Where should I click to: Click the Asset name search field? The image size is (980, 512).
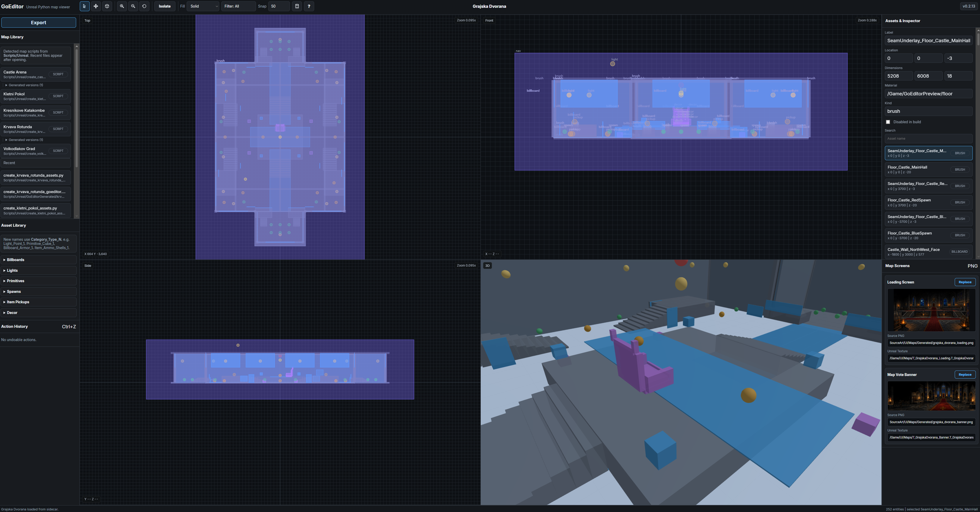(x=928, y=139)
